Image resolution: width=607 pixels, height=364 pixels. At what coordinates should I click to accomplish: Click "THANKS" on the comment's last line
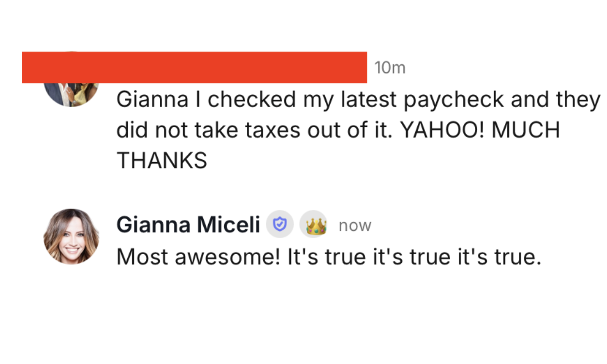(x=162, y=160)
